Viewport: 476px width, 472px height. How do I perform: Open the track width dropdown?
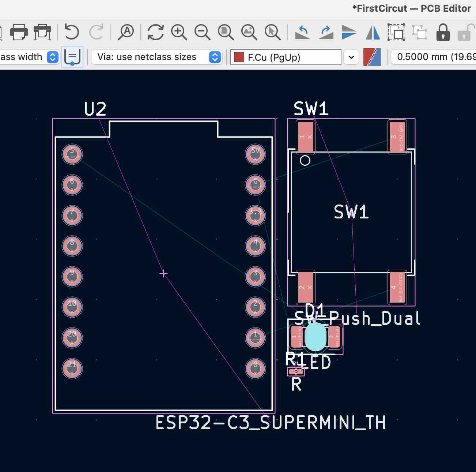click(x=53, y=57)
